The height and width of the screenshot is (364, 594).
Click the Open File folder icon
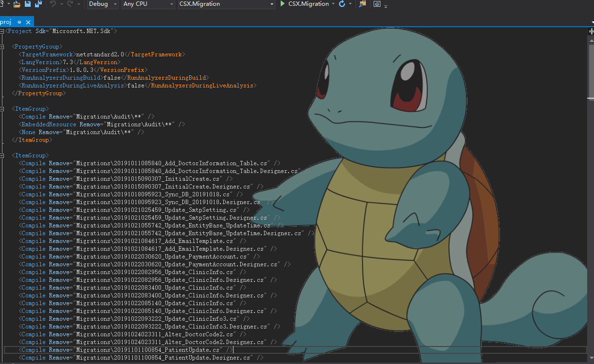pyautogui.click(x=17, y=4)
